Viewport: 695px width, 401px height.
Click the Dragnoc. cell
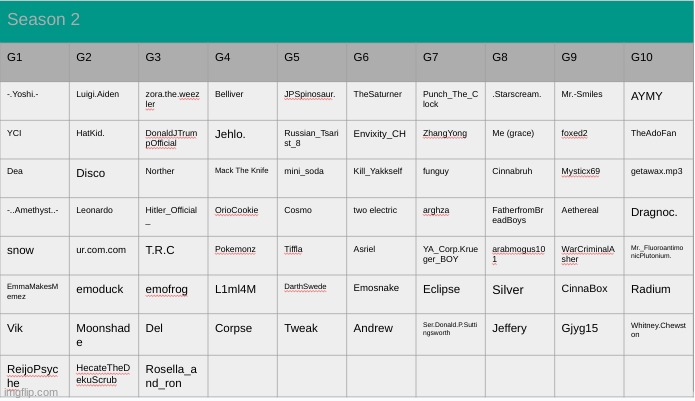(x=659, y=217)
